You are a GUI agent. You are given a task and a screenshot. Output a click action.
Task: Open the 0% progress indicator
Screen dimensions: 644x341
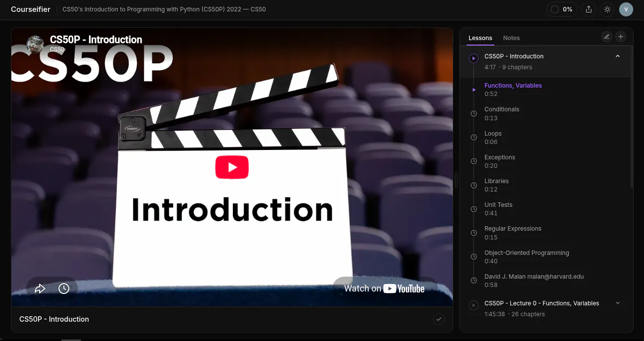pos(562,9)
